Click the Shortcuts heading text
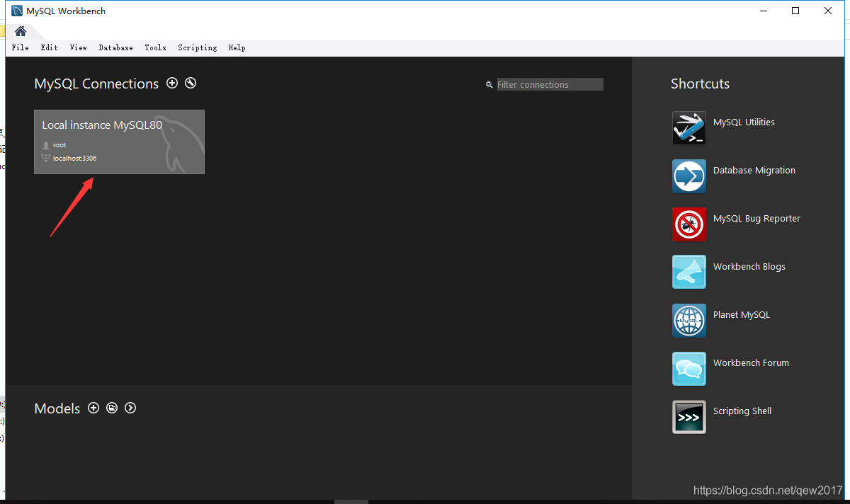This screenshot has height=504, width=850. 700,84
